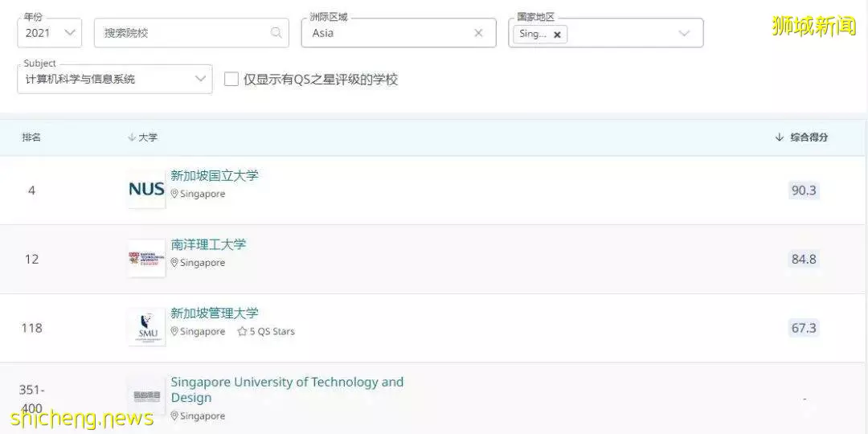Screen dimensions: 868x434
Task: Click the Asia 洲际区域 field
Action: pyautogui.click(x=399, y=33)
